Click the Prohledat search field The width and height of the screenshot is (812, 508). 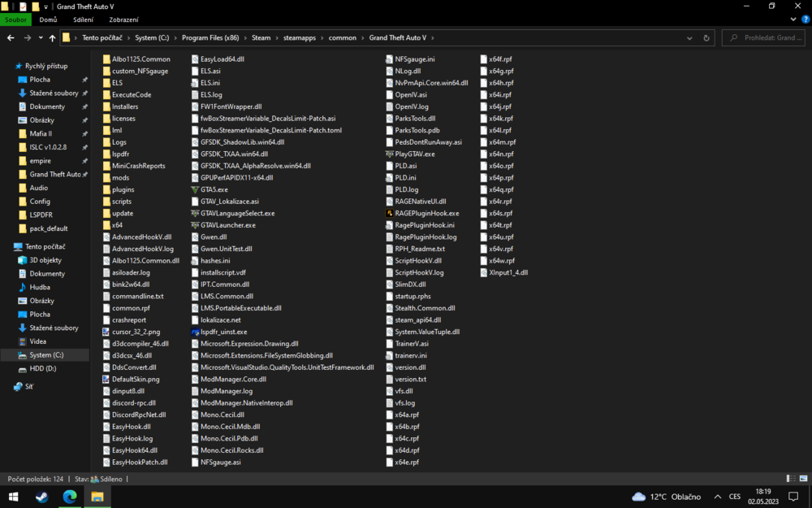[x=763, y=38]
